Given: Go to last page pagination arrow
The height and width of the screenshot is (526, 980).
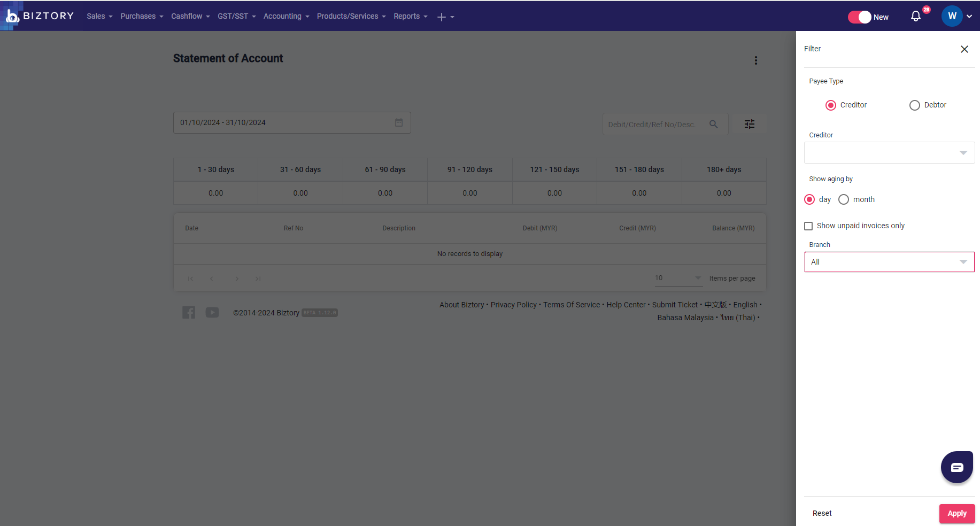Looking at the screenshot, I should tap(258, 279).
